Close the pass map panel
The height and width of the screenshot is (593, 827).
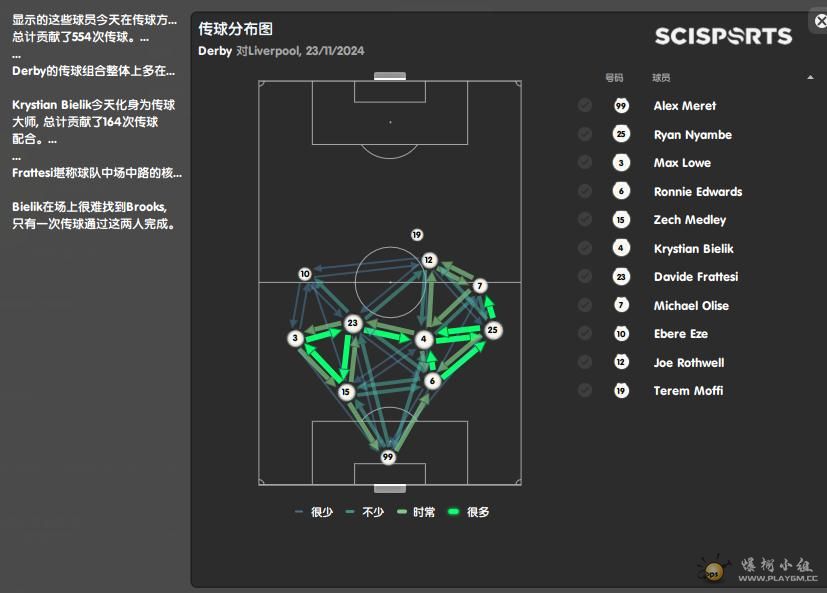click(820, 21)
